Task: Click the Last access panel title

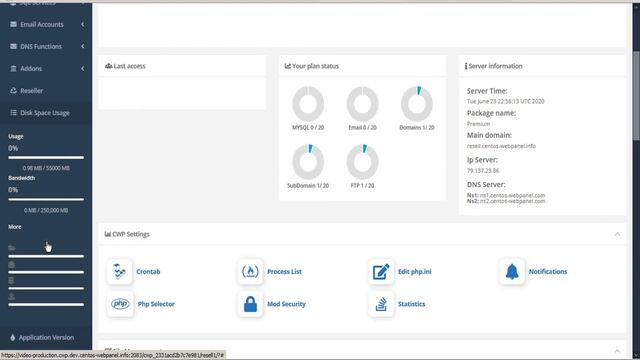Action: [129, 66]
